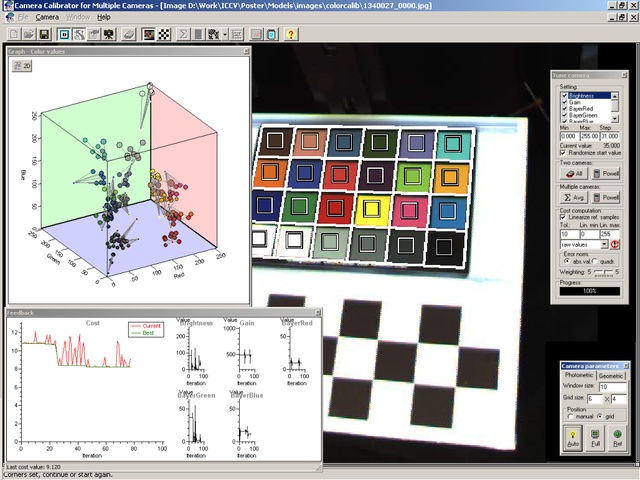Click the Lin. max input field
Viewport: 640px width, 480px height.
pyautogui.click(x=610, y=234)
